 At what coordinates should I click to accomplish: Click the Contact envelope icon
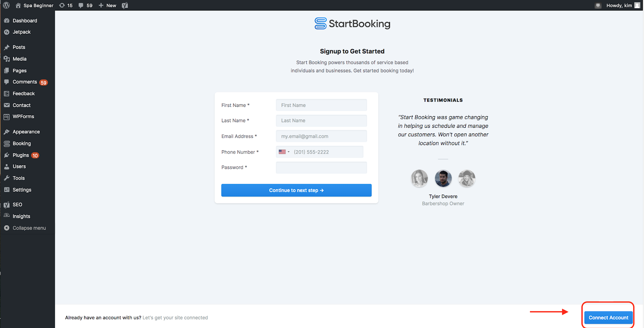click(6, 105)
